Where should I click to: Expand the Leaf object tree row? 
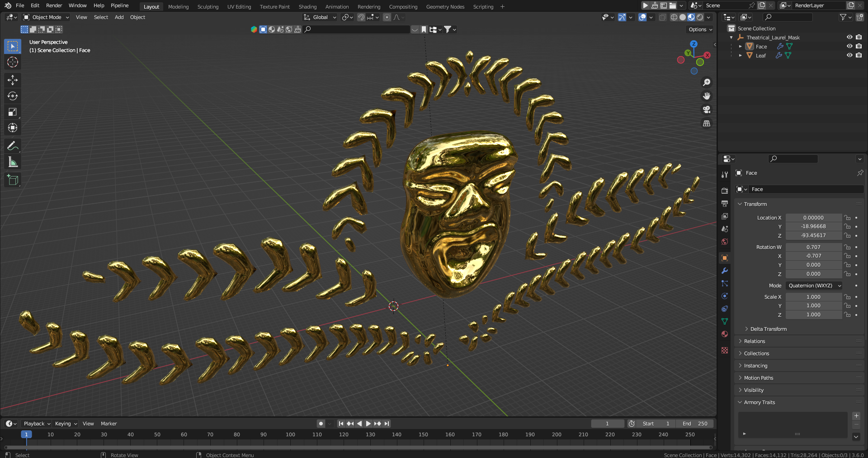[740, 55]
